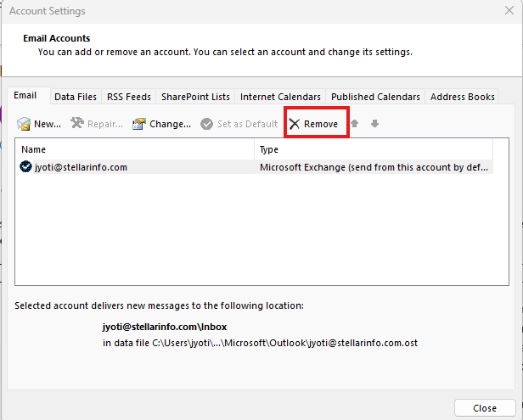The image size is (523, 420).
Task: Click the New account icon
Action: 25,124
